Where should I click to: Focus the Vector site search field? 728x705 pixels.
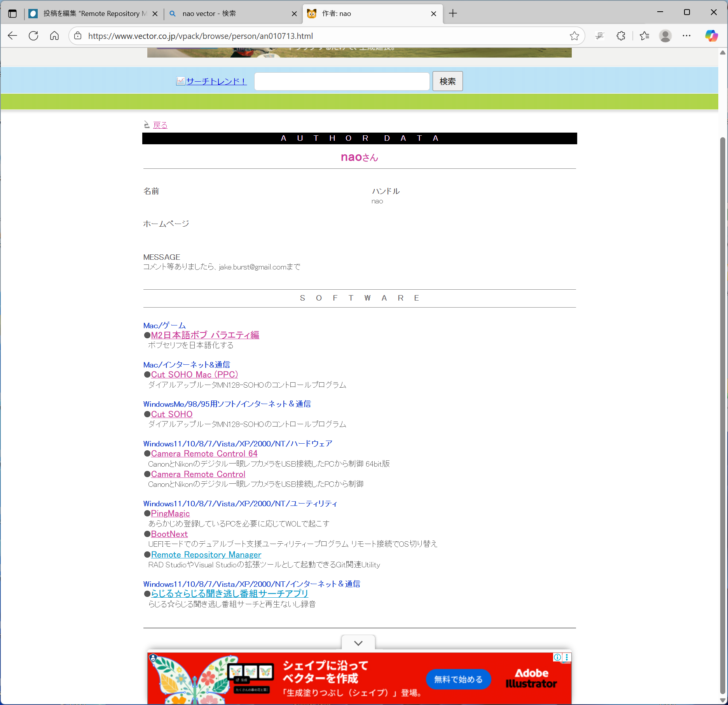[x=342, y=81]
